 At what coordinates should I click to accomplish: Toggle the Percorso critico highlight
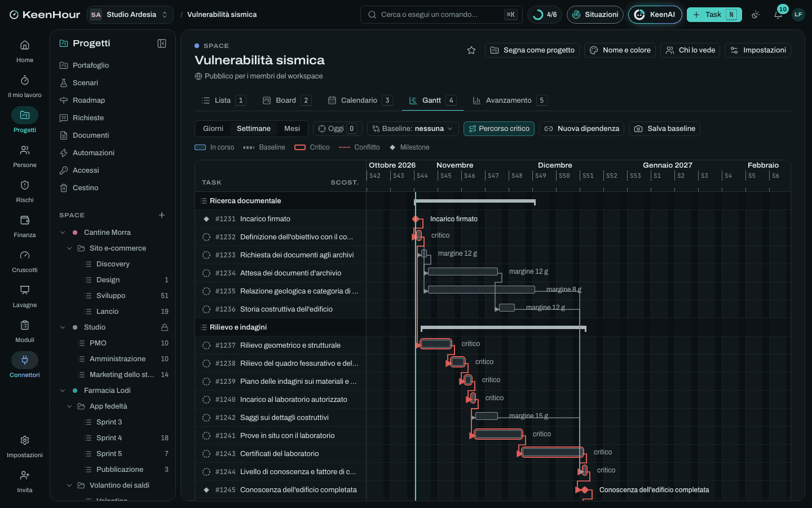[x=499, y=129]
